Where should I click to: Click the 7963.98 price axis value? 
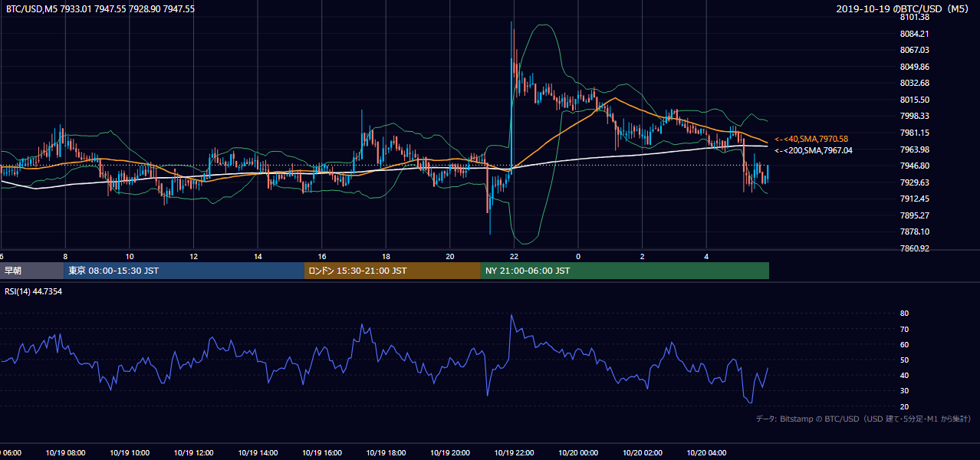(914, 149)
